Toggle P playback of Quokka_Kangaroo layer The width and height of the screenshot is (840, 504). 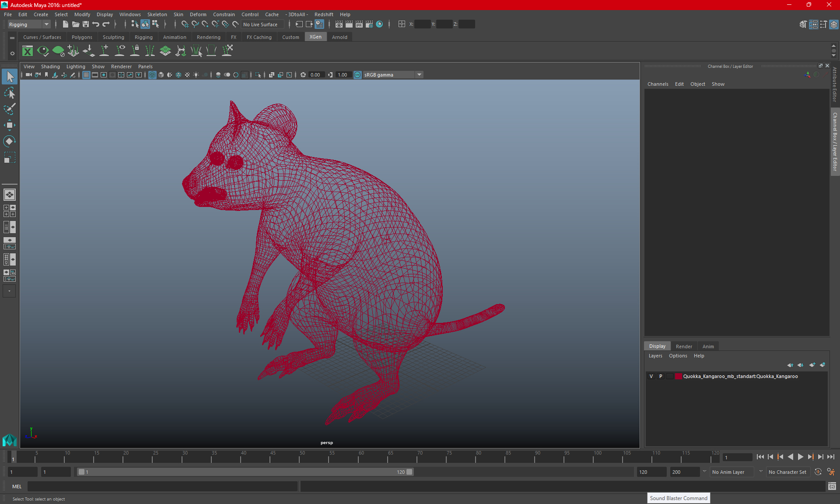661,376
